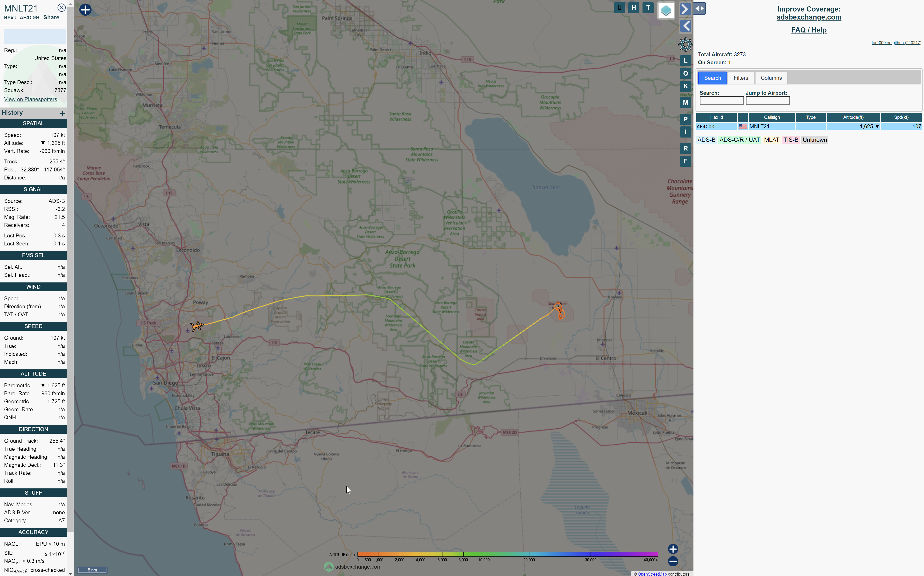Toggle the M map option
924x576 pixels.
[685, 103]
